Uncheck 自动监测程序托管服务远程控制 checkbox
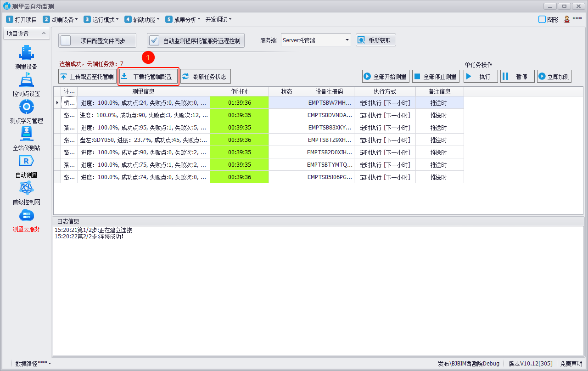588x371 pixels. 154,40
